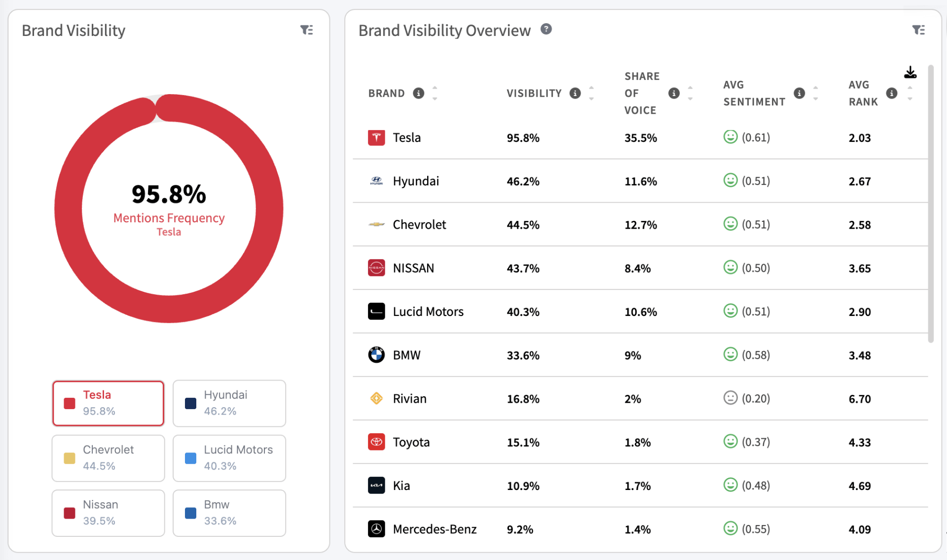Image resolution: width=947 pixels, height=560 pixels.
Task: Click the Chevrolet bowtie logo
Action: 376,224
